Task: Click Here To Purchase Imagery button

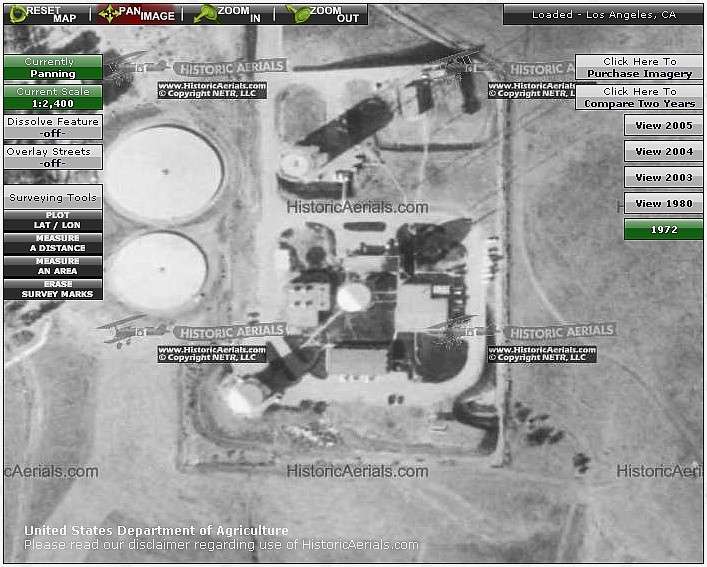Action: [639, 67]
